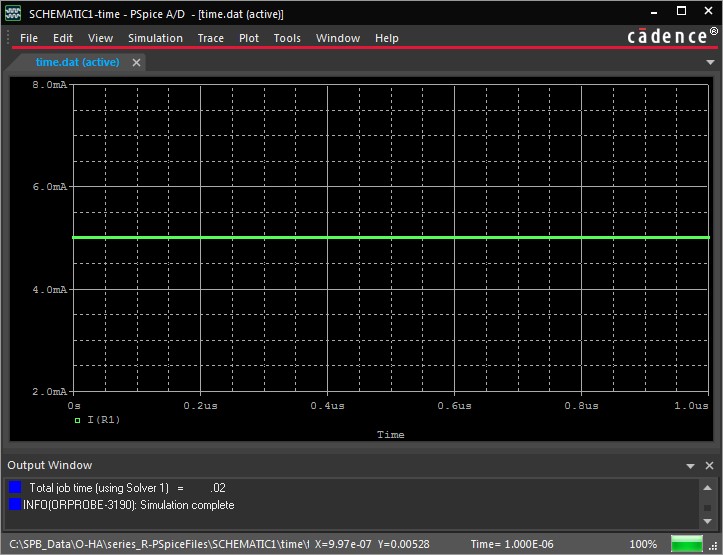
Task: Open the File menu
Action: [29, 38]
